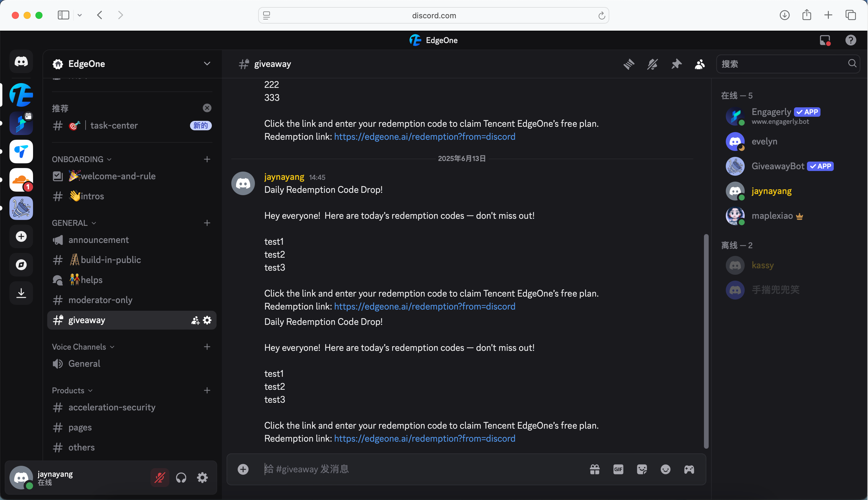
Task: Open the intros channel
Action: pos(132,196)
